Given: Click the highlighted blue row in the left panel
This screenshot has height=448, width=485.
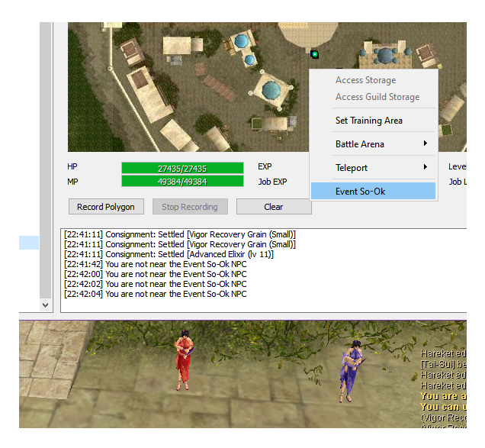Looking at the screenshot, I should [29, 243].
